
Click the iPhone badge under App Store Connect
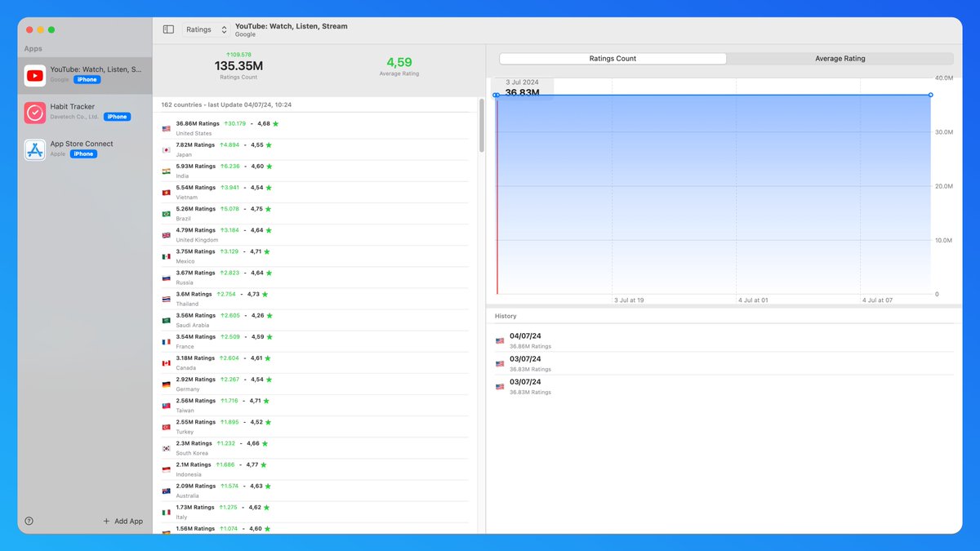83,153
